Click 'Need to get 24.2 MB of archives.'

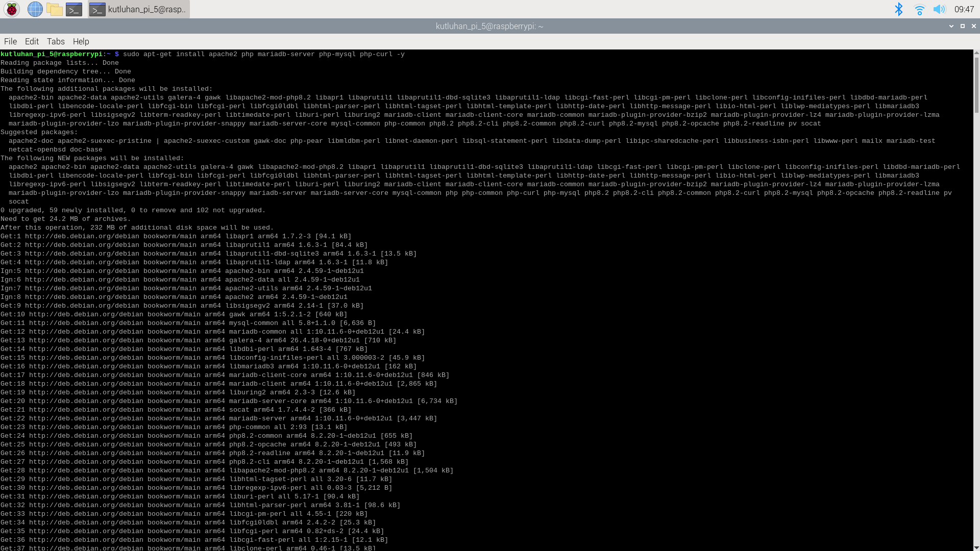(x=66, y=219)
